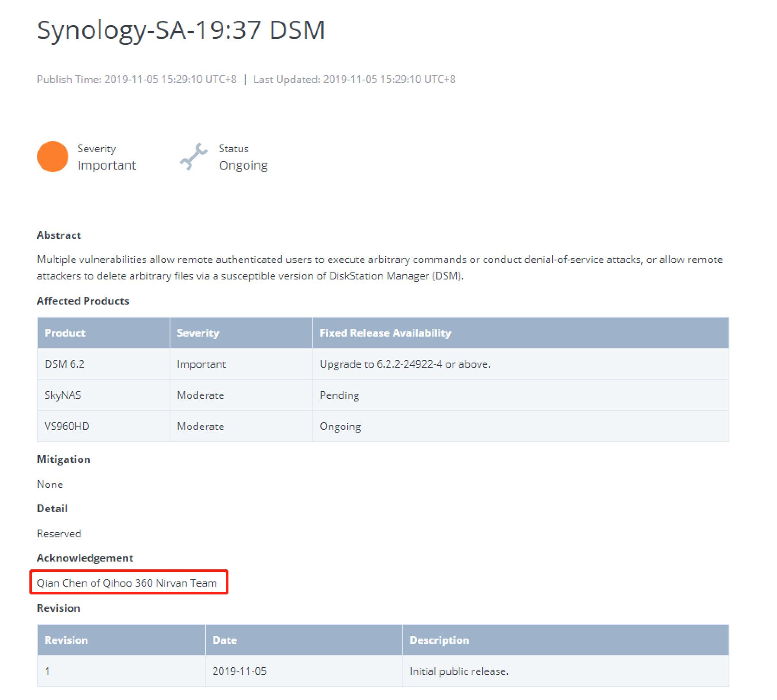
Task: Click the Abstract section heading
Action: (59, 235)
